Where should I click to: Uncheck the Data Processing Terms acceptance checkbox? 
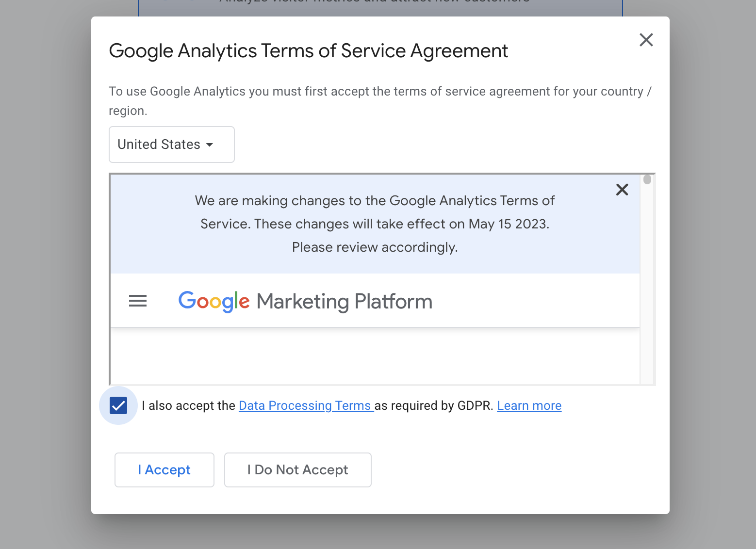point(118,405)
